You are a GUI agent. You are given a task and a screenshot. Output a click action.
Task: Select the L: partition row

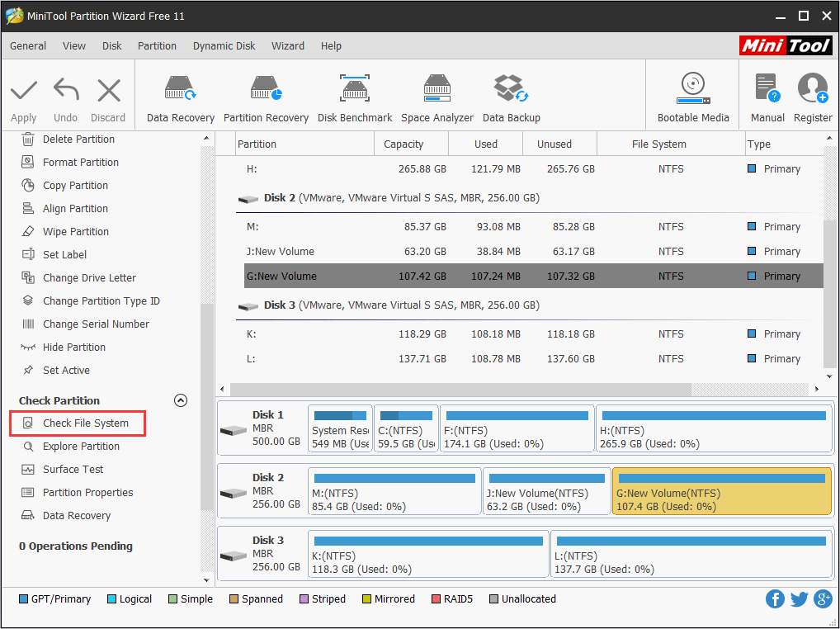click(534, 358)
